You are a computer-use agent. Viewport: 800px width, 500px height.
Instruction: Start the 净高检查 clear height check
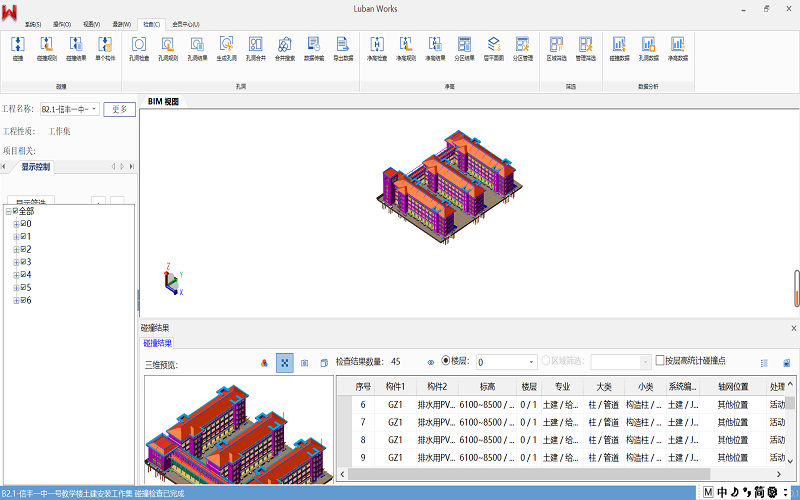coord(377,48)
